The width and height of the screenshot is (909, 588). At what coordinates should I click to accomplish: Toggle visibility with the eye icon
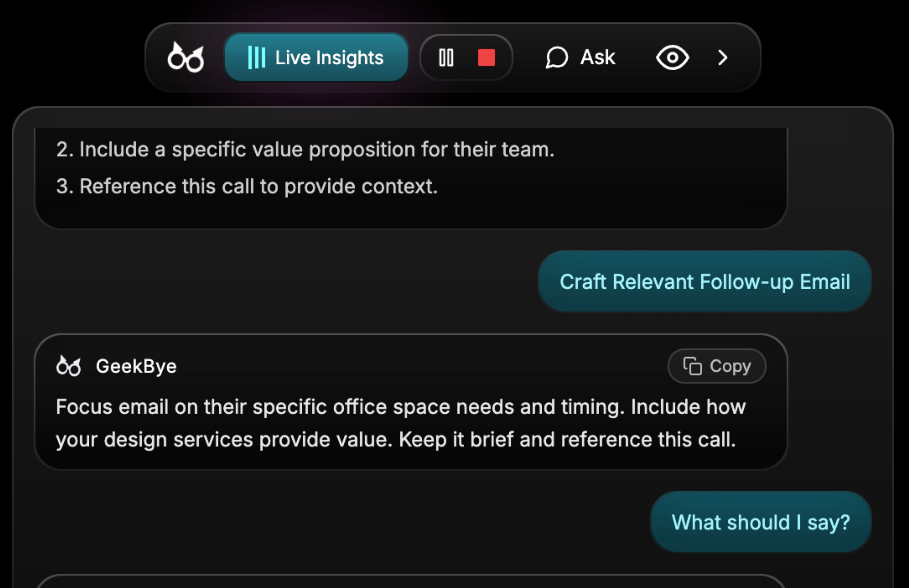pyautogui.click(x=672, y=58)
